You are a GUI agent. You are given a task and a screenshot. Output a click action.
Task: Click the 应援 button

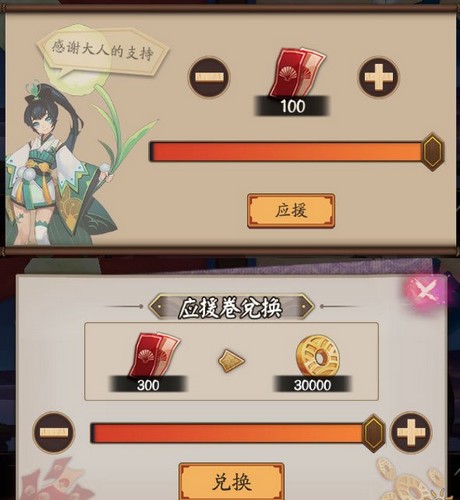(x=291, y=211)
